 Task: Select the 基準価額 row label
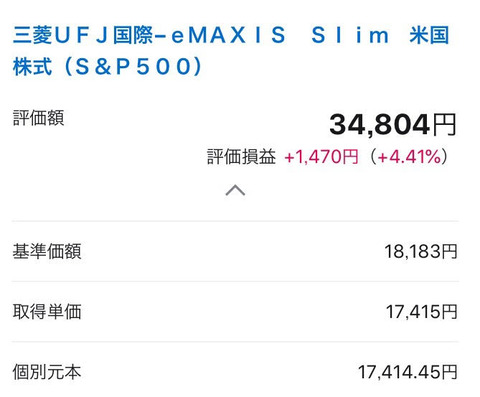pyautogui.click(x=47, y=251)
